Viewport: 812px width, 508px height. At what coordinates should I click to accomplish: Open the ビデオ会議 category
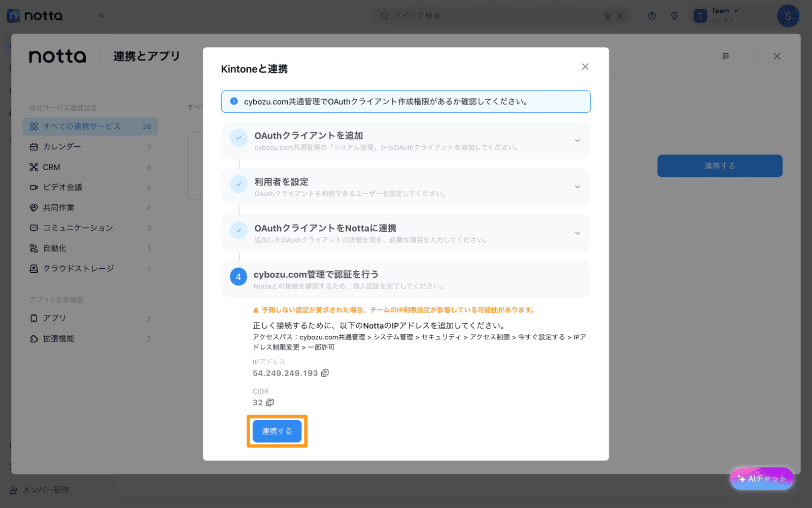pyautogui.click(x=90, y=187)
